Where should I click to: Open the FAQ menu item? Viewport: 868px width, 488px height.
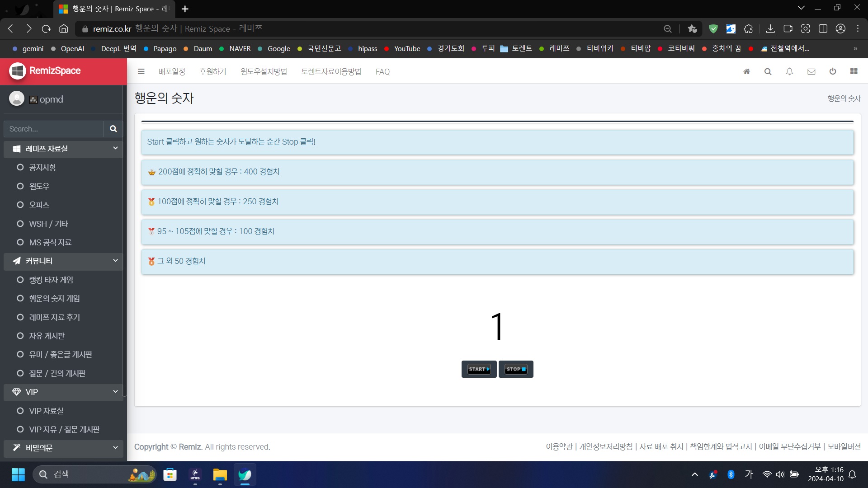(x=382, y=71)
